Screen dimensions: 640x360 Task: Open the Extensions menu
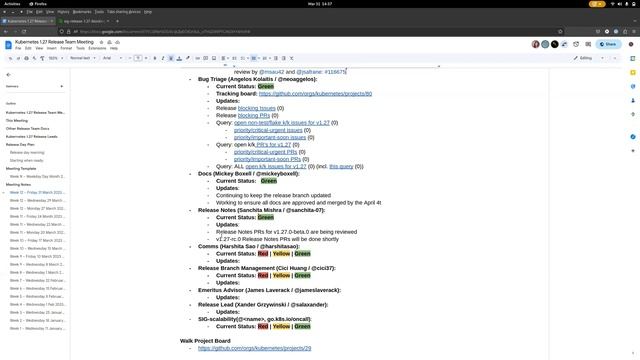(x=97, y=48)
